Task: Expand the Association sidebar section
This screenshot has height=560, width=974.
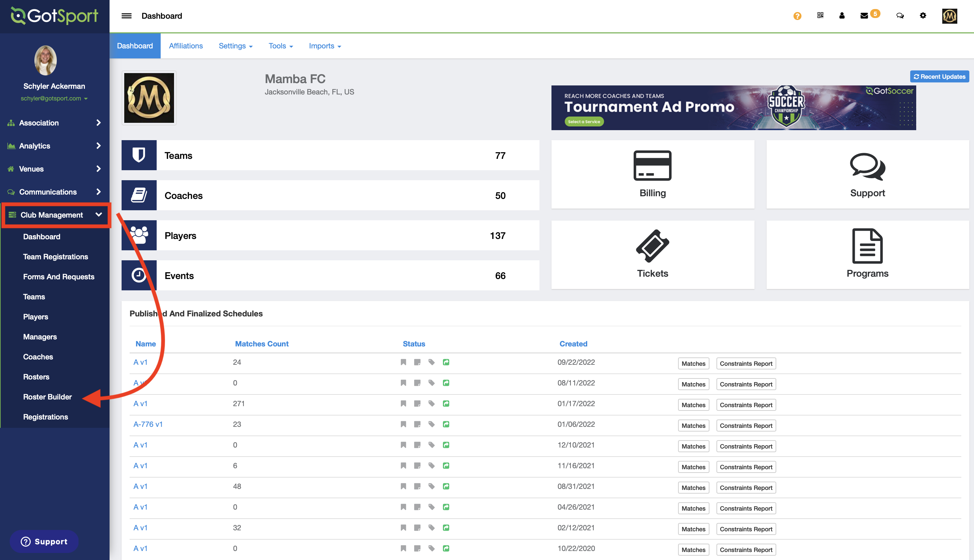Action: pos(55,123)
